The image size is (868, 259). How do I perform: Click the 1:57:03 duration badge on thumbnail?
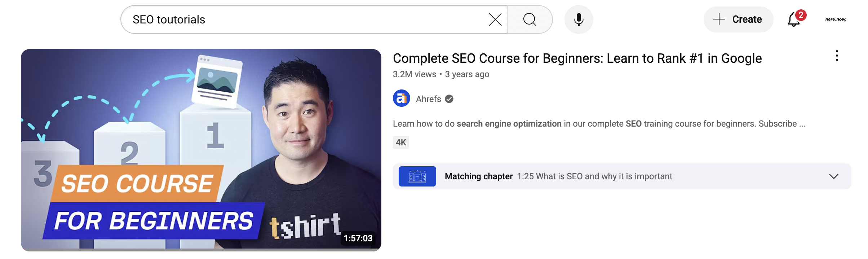[358, 238]
